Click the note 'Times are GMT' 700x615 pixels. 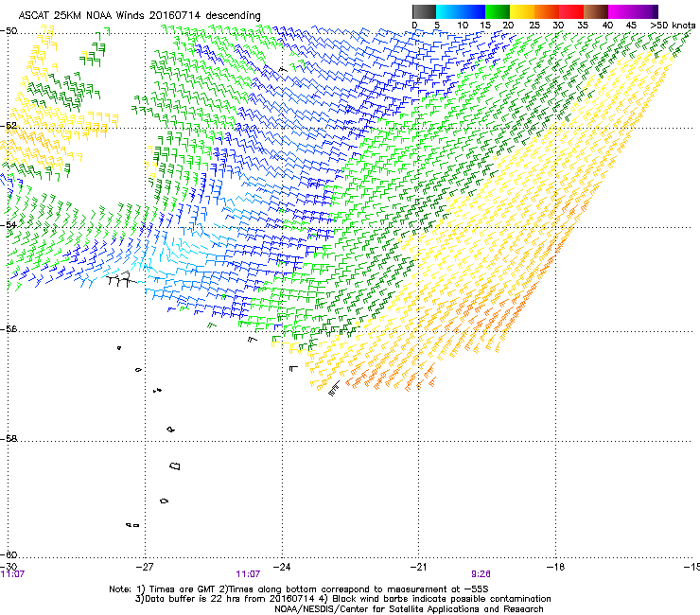(183, 589)
